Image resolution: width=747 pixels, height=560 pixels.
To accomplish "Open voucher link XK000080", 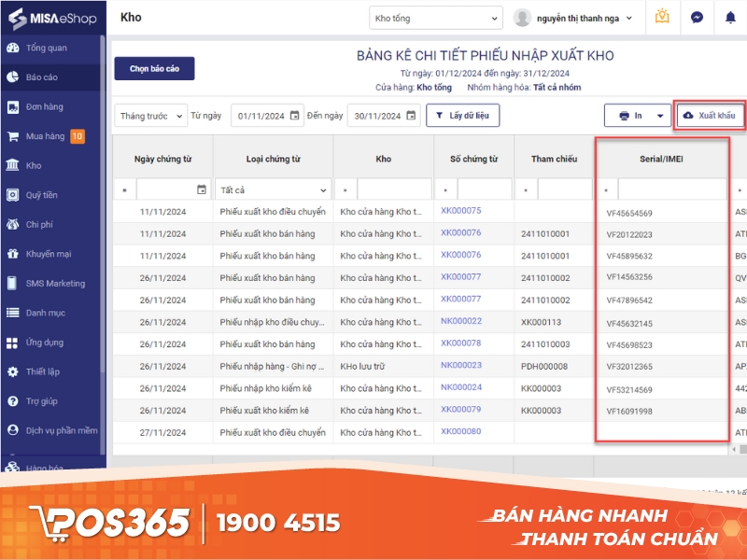I will tap(460, 431).
